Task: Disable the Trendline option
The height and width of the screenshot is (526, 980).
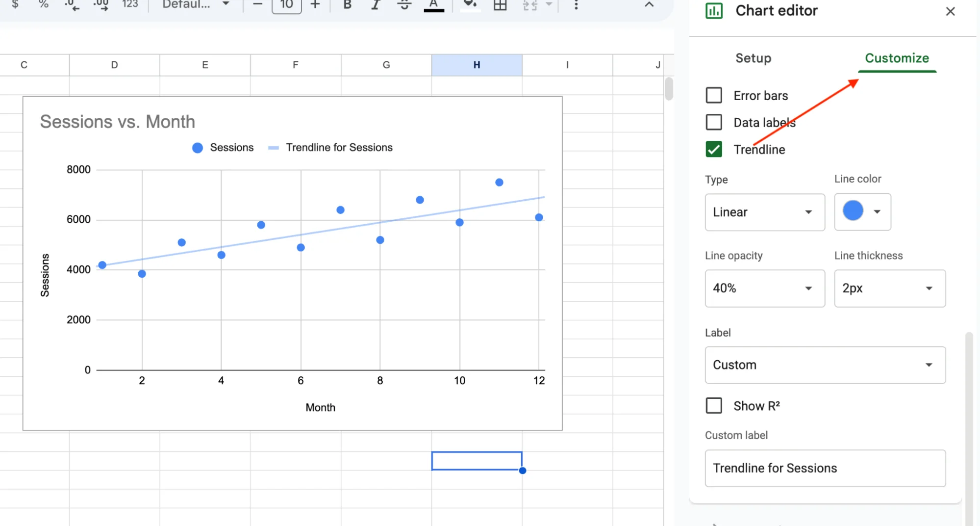Action: (714, 149)
